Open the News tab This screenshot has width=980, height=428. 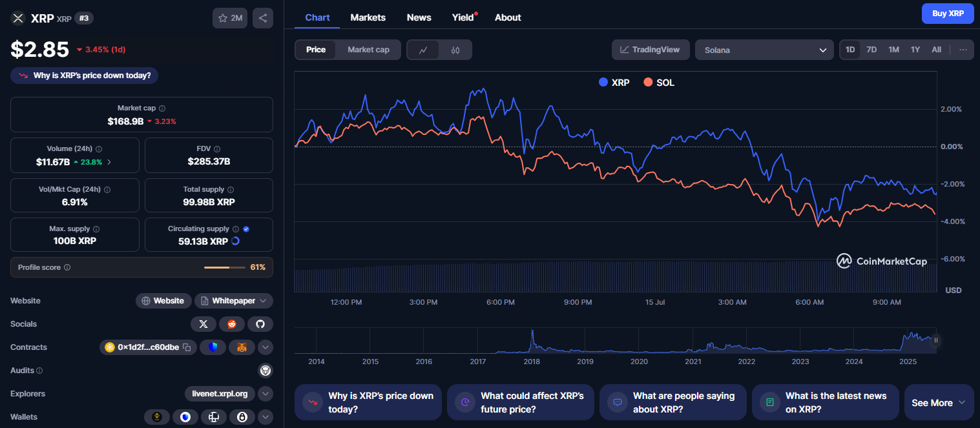419,17
